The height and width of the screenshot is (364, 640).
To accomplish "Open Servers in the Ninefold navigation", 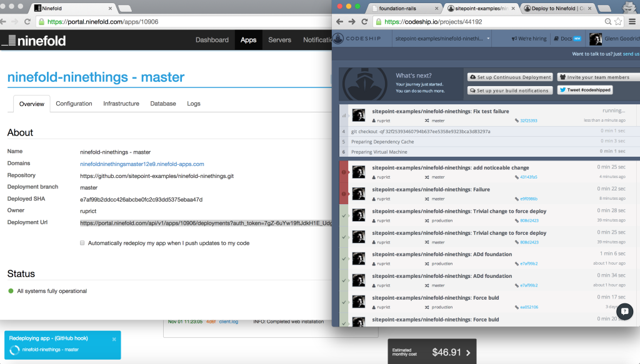I will [x=279, y=40].
